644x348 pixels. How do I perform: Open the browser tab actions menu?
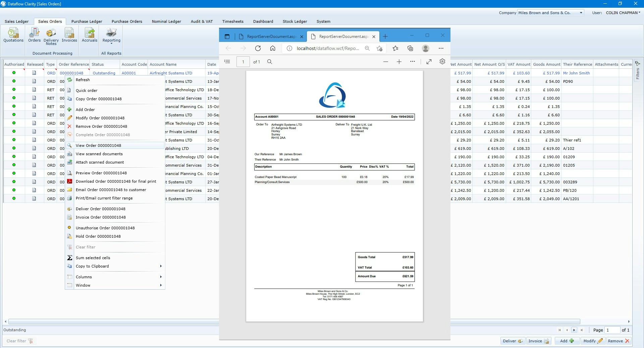227,37
